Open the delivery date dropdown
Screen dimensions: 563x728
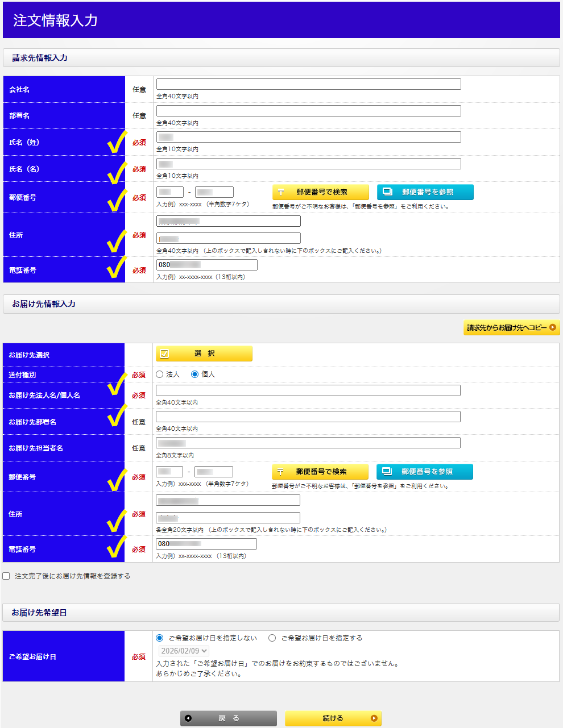tap(184, 651)
